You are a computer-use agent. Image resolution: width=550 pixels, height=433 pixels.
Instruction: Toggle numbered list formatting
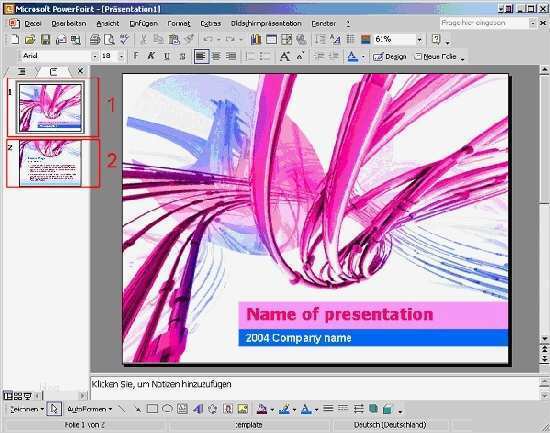(250, 56)
